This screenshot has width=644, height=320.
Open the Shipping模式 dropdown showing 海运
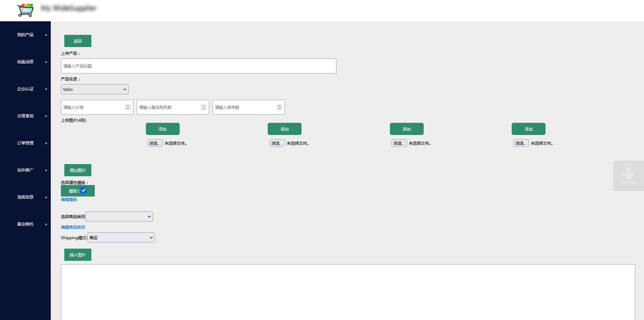point(121,237)
